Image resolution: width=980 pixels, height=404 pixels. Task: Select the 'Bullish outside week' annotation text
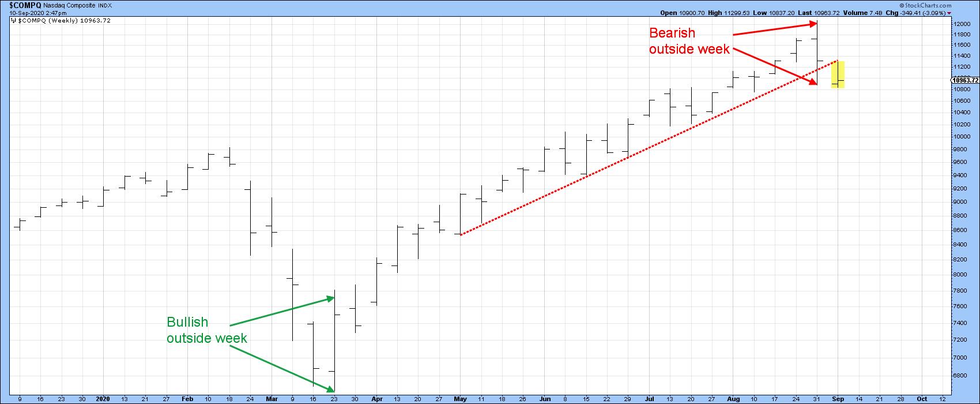[206, 330]
